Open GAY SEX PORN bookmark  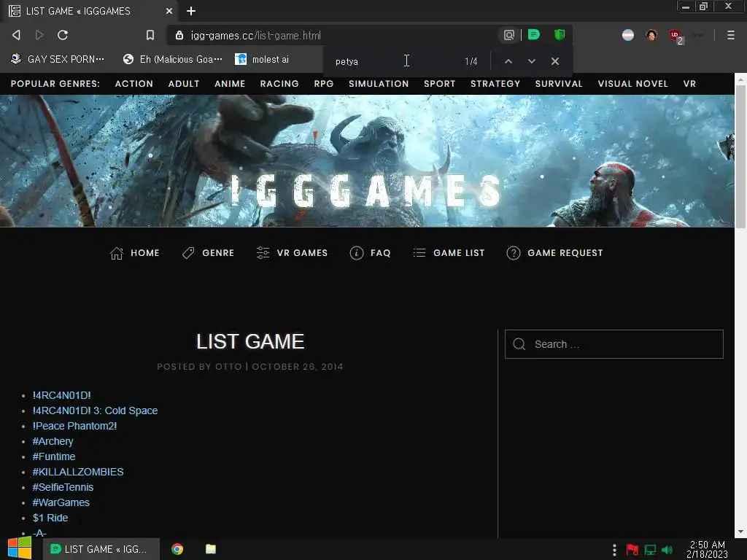(57, 59)
